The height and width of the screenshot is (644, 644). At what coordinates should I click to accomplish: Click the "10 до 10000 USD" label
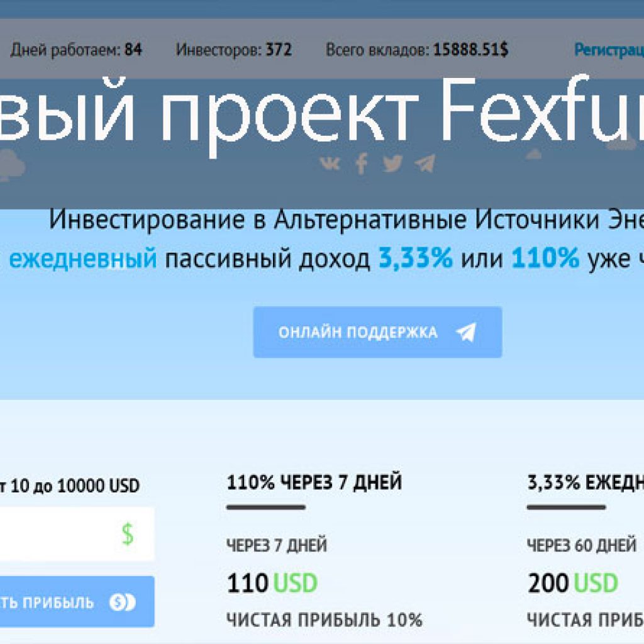point(75,486)
